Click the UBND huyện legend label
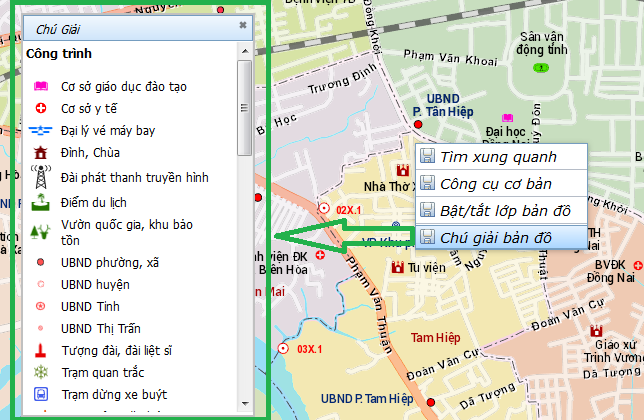Image resolution: width=644 pixels, height=420 pixels. click(x=95, y=285)
